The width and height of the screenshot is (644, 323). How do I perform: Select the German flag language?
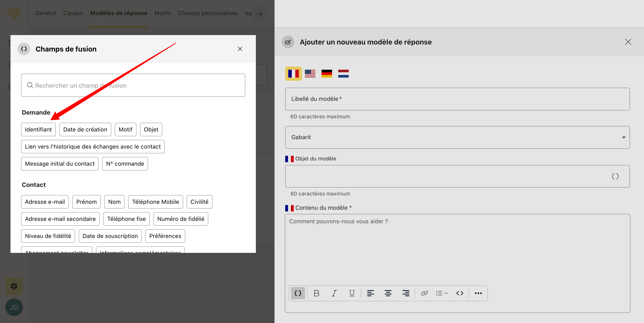pyautogui.click(x=327, y=74)
